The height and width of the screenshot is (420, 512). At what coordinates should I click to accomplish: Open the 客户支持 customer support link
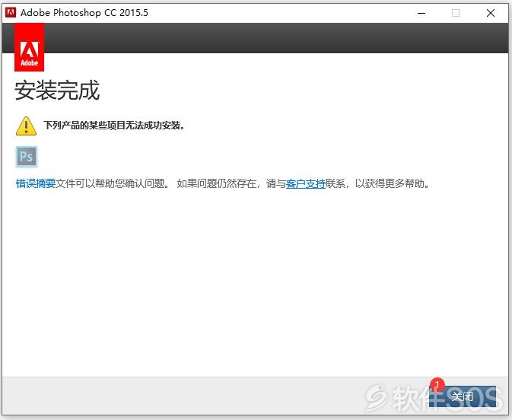(305, 183)
